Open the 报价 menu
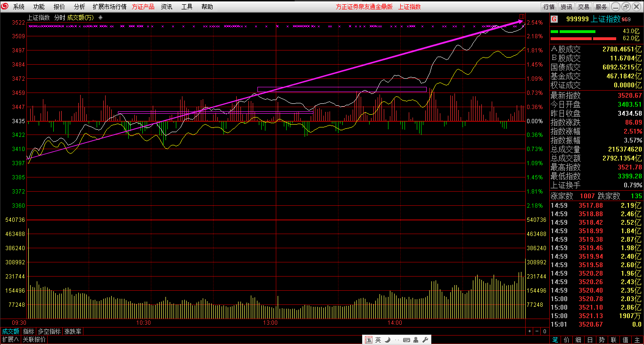Image resolution: width=644 pixels, height=345 pixels. (x=59, y=7)
